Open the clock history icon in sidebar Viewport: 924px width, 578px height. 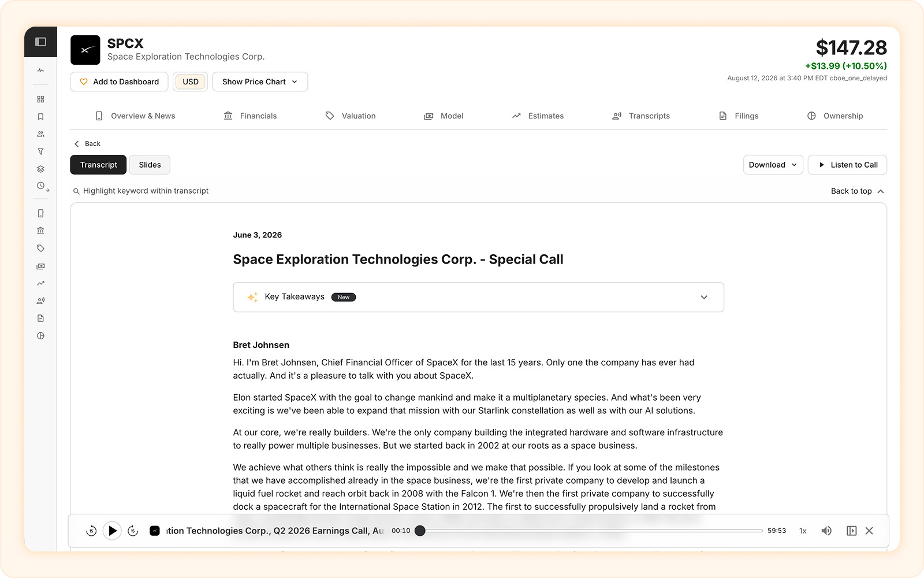(x=42, y=186)
